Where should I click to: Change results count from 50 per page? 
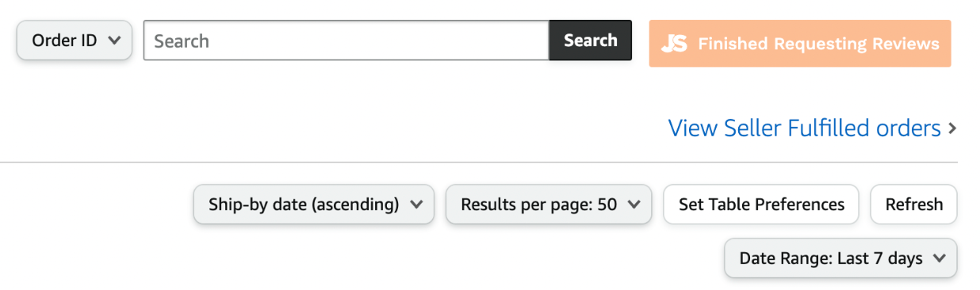point(549,204)
